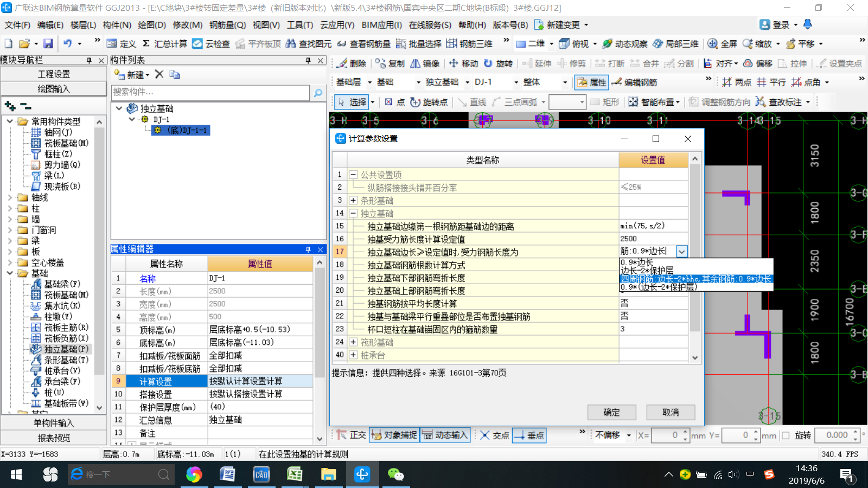Collapse the 常用构件类型 tree node

(x=10, y=121)
